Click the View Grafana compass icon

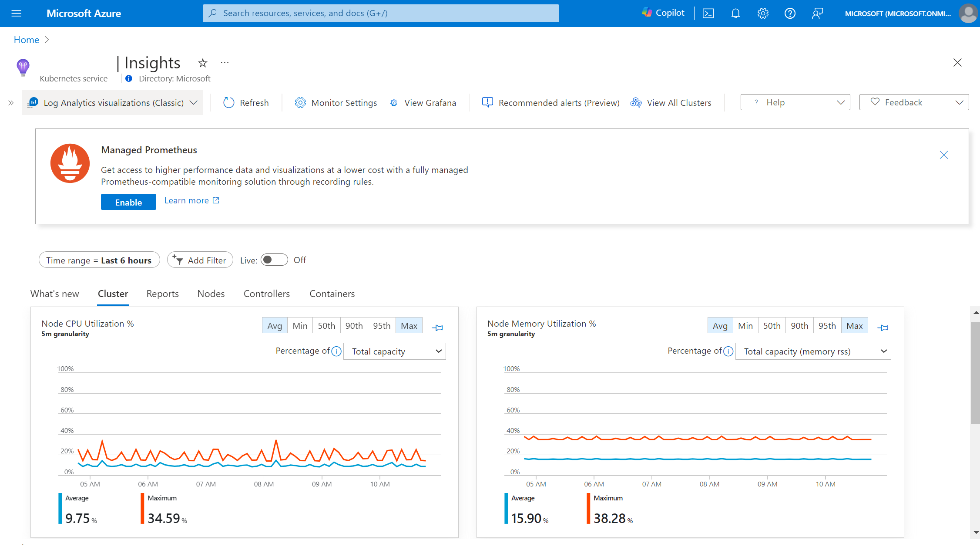coord(393,102)
